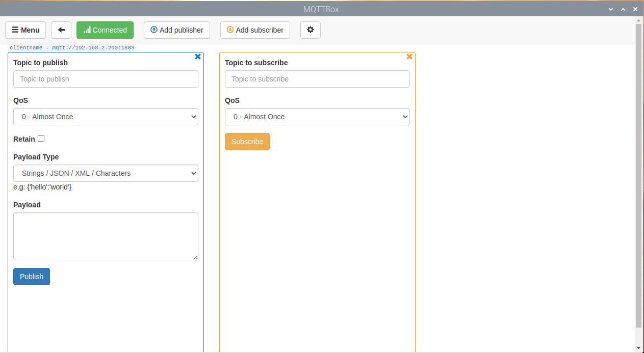The width and height of the screenshot is (644, 353).
Task: Focus the Topic to subscribe field
Action: [317, 79]
